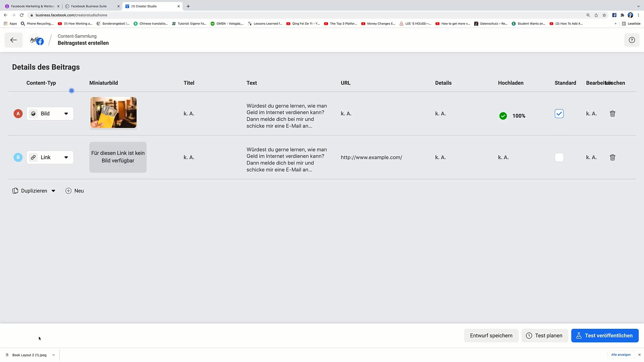Click the no-image link placeholder for B
This screenshot has height=362, width=644.
[x=118, y=157]
